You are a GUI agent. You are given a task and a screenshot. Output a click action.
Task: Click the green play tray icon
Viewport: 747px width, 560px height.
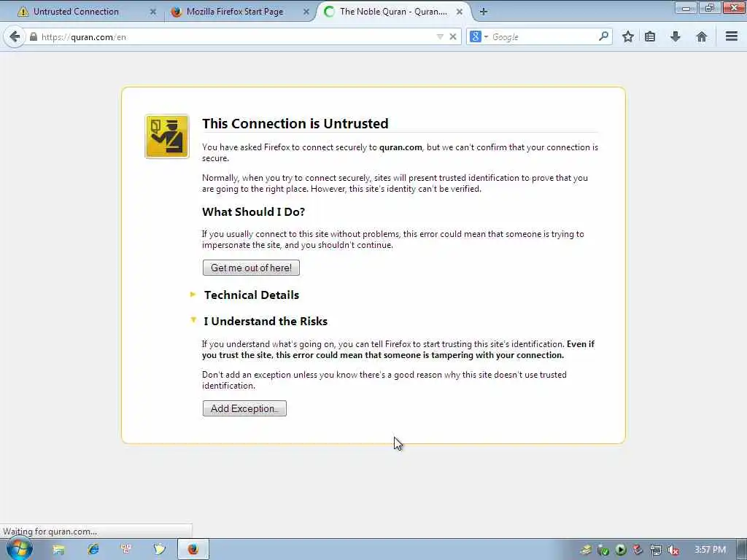point(621,550)
